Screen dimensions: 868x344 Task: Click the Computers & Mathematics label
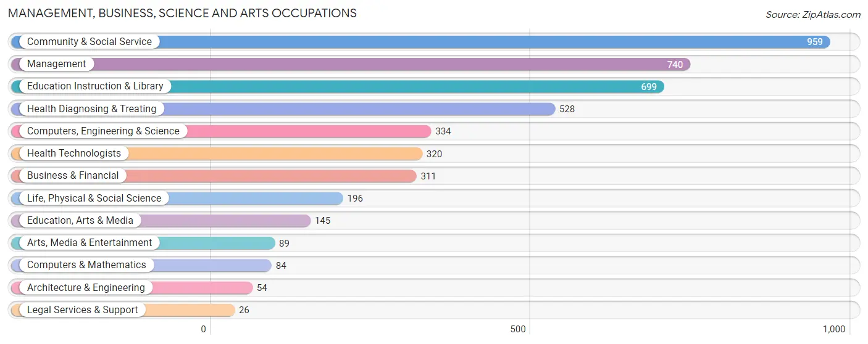[86, 265]
